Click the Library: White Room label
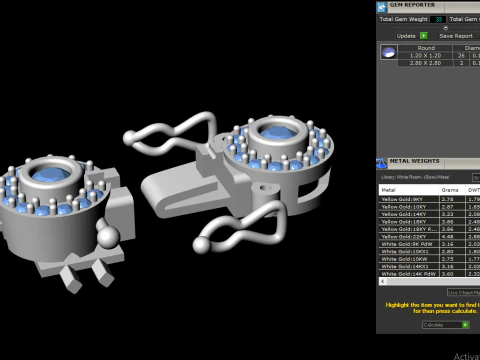This screenshot has width=480, height=360. (x=415, y=177)
